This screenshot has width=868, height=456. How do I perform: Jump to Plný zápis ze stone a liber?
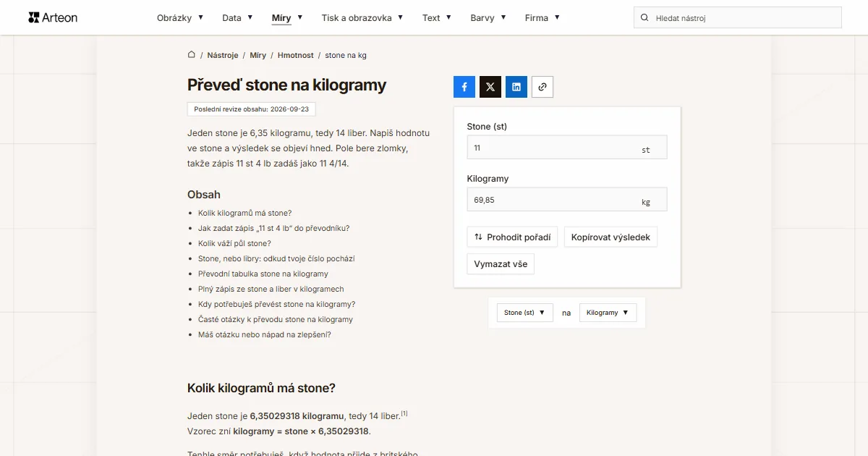point(271,289)
